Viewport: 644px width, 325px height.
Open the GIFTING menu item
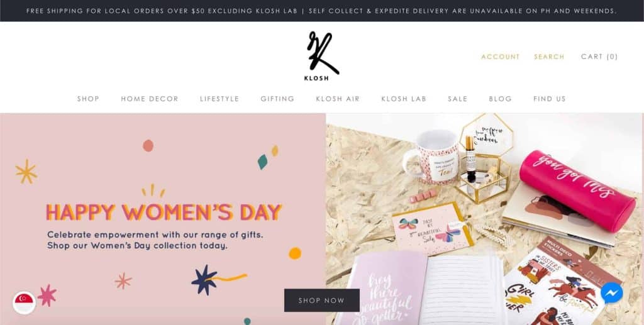click(x=277, y=99)
